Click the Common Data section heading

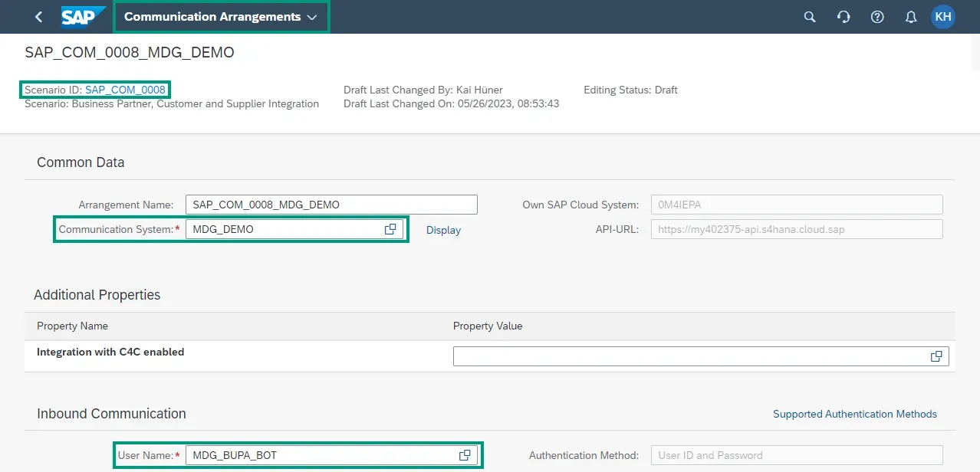click(x=81, y=162)
